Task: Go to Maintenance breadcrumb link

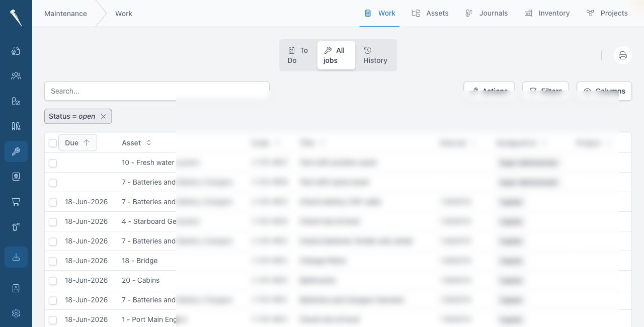Action: (x=65, y=14)
